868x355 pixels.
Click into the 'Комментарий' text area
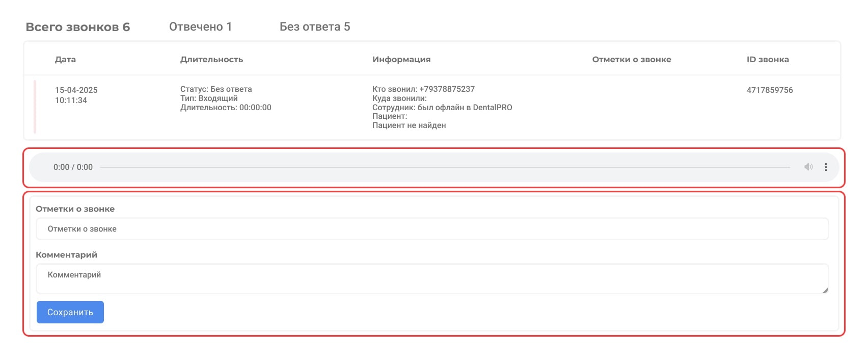click(432, 278)
